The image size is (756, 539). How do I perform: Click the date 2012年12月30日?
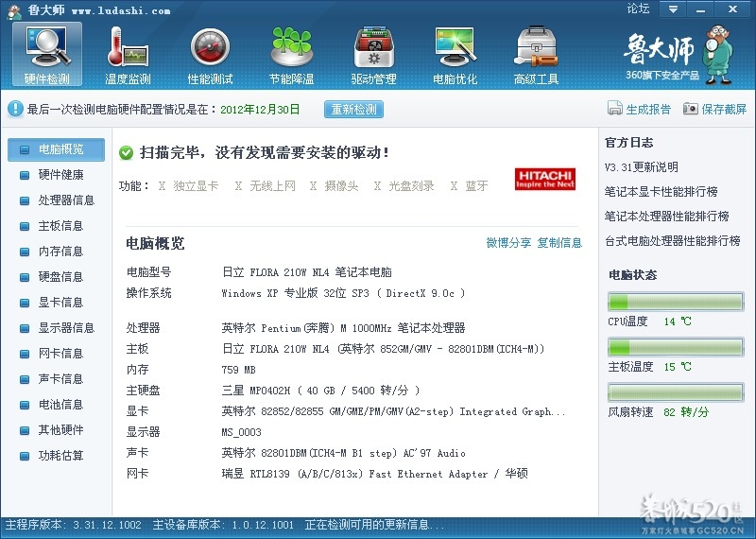pos(260,110)
